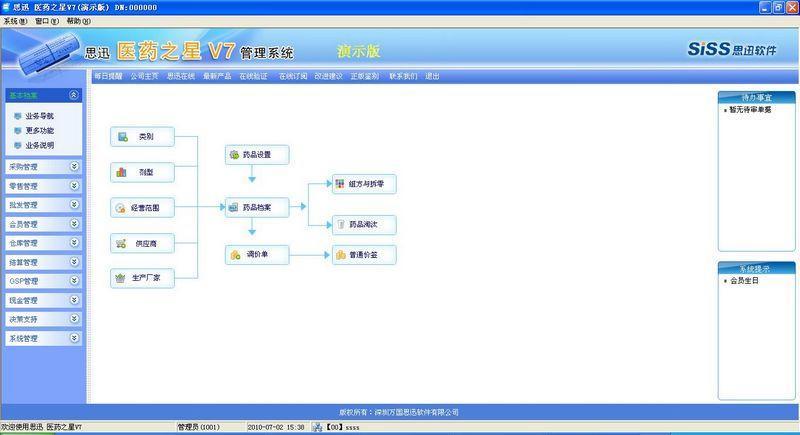Open the 剂型 dosage form node icon
The image size is (800, 435).
[x=121, y=172]
